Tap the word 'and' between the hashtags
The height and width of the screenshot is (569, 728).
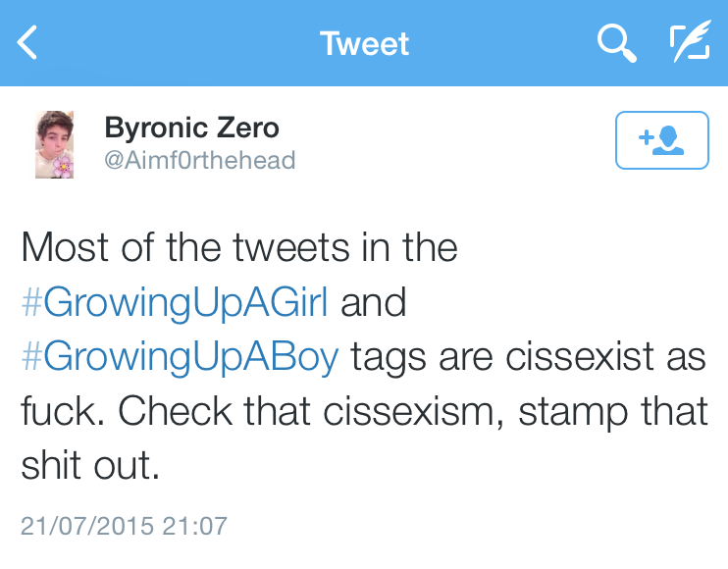(x=373, y=302)
